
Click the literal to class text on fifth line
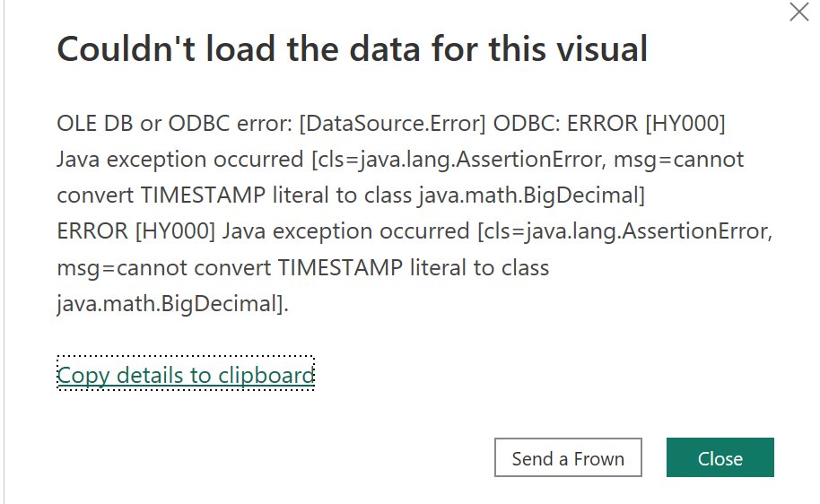coord(480,267)
